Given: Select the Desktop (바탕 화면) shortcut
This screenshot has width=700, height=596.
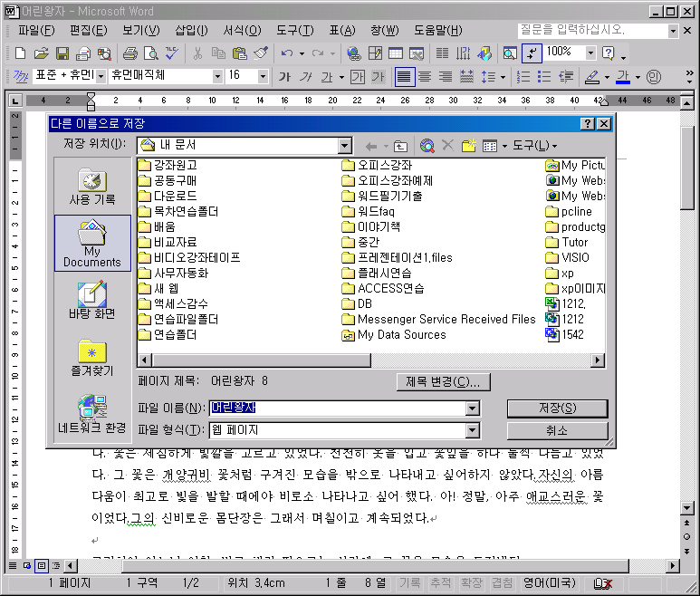Looking at the screenshot, I should (92, 301).
